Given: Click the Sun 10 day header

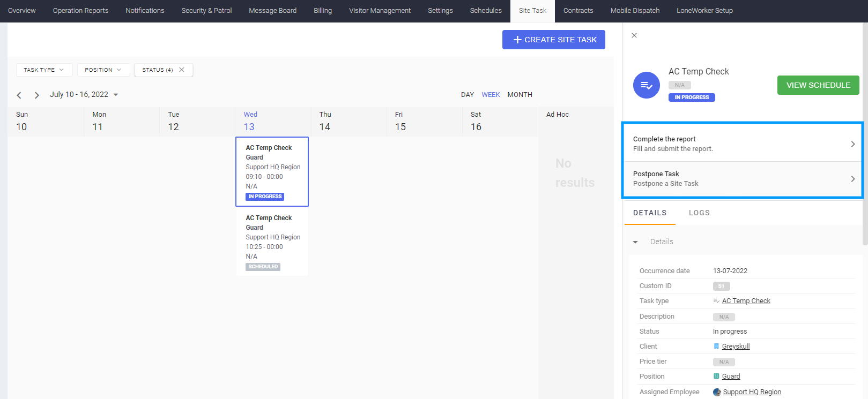Looking at the screenshot, I should (x=46, y=122).
